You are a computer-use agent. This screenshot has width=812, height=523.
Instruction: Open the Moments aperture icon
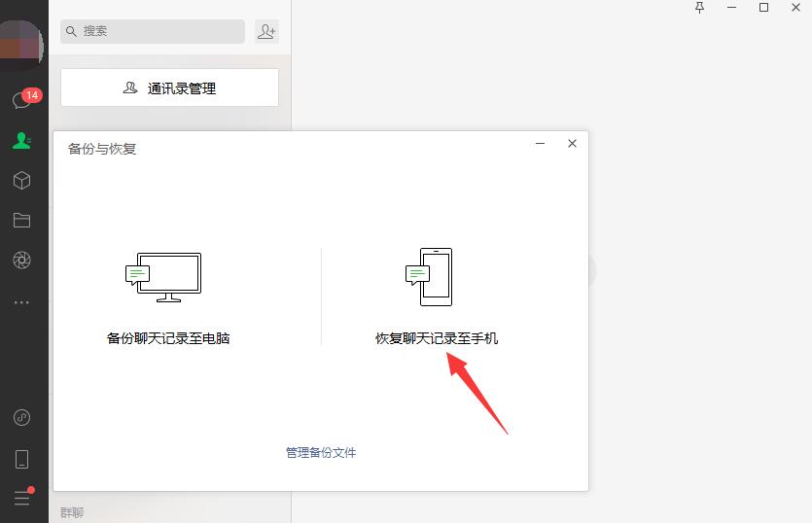[x=21, y=260]
